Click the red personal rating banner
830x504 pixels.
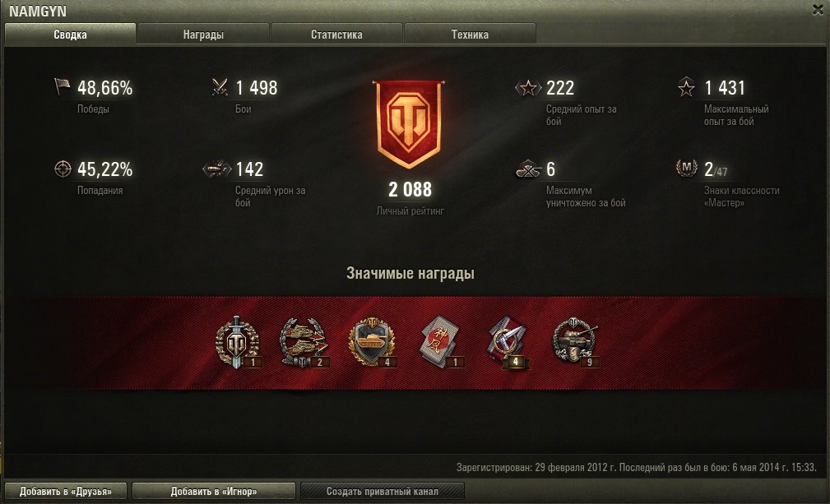click(x=409, y=124)
